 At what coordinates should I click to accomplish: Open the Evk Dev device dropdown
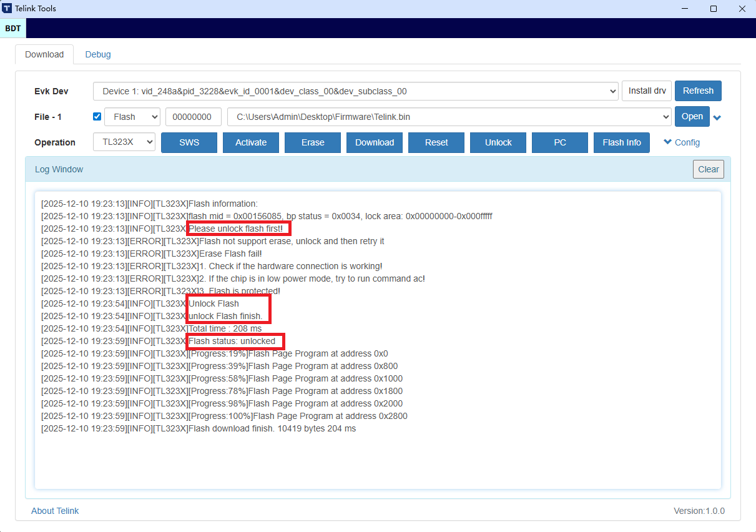click(356, 91)
